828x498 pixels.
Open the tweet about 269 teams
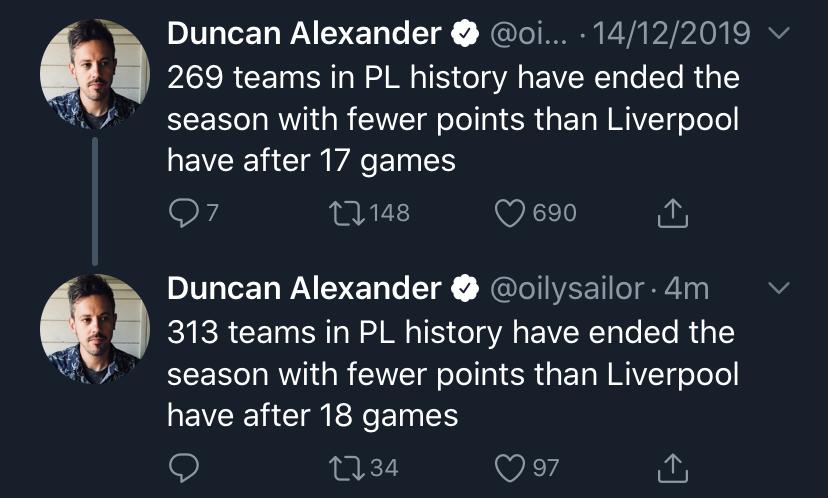coord(452,120)
